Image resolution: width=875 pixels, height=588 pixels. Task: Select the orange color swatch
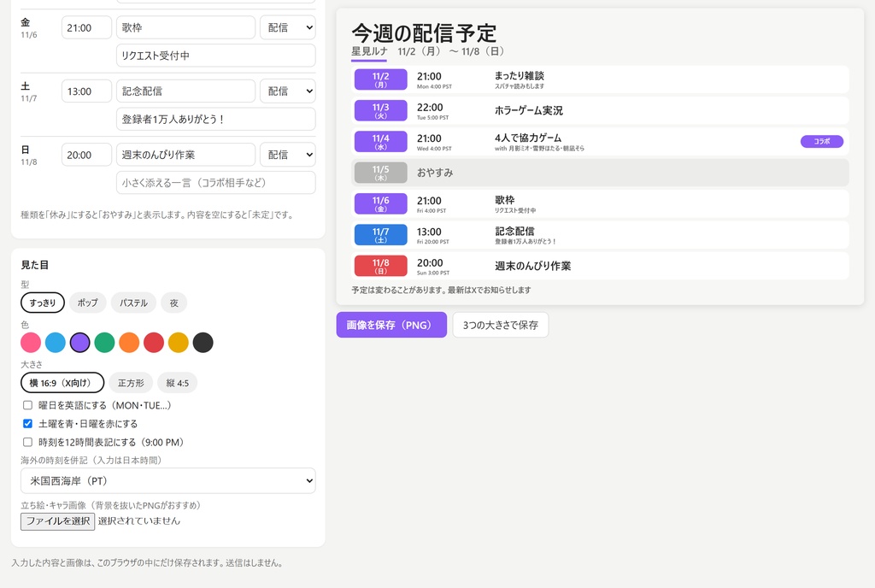[129, 343]
